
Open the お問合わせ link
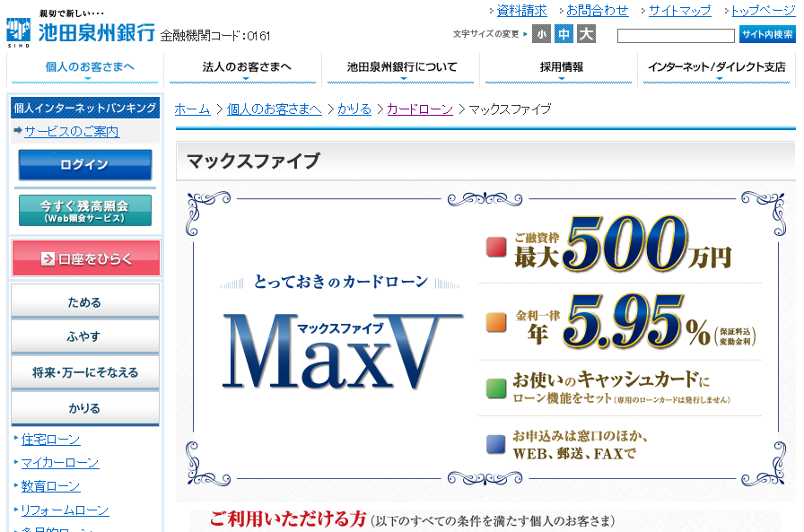597,10
